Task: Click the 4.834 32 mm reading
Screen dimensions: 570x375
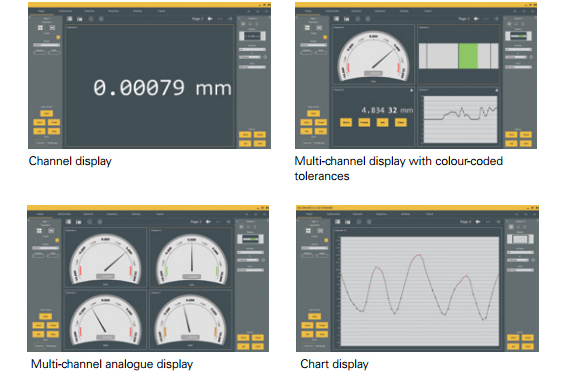Action: [387, 110]
